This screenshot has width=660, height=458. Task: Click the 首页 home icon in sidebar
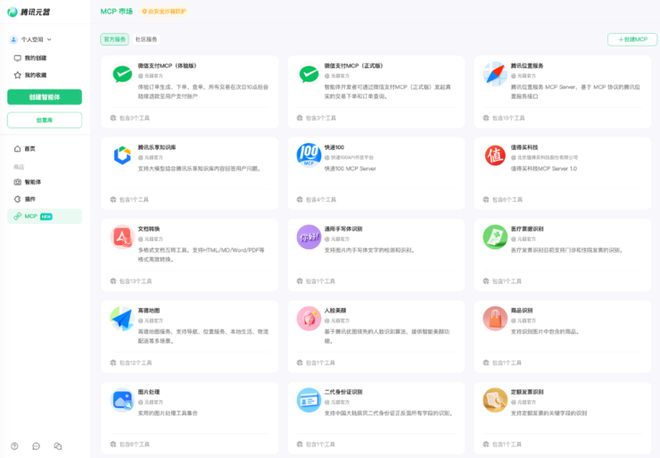coord(17,149)
